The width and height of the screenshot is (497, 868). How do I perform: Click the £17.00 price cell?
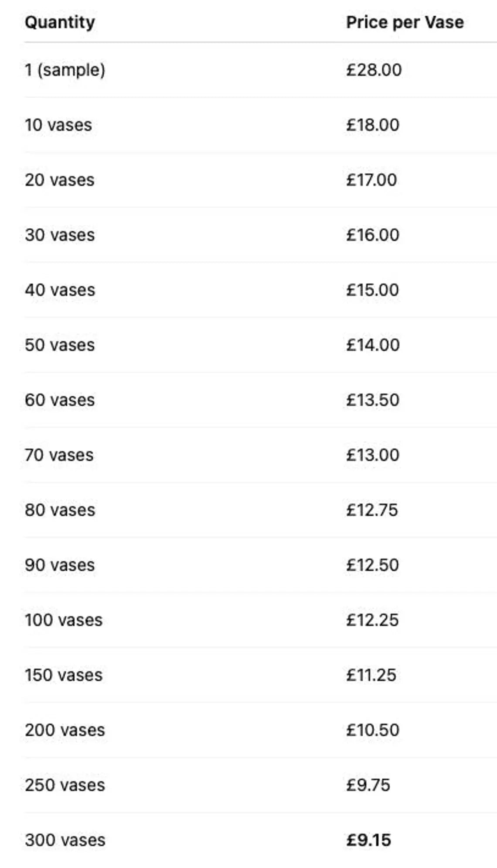pos(371,180)
